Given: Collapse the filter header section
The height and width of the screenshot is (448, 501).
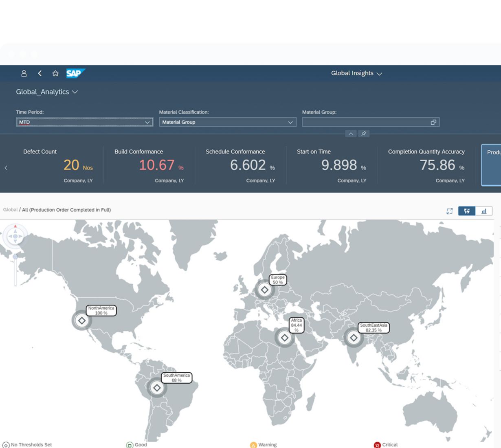Looking at the screenshot, I should (351, 134).
